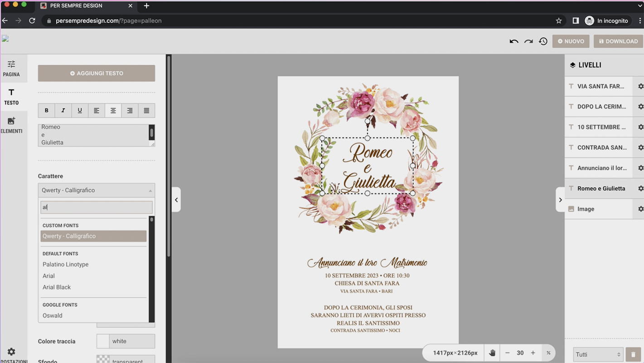Activate the hand pan tool near zoom controls

pos(492,353)
